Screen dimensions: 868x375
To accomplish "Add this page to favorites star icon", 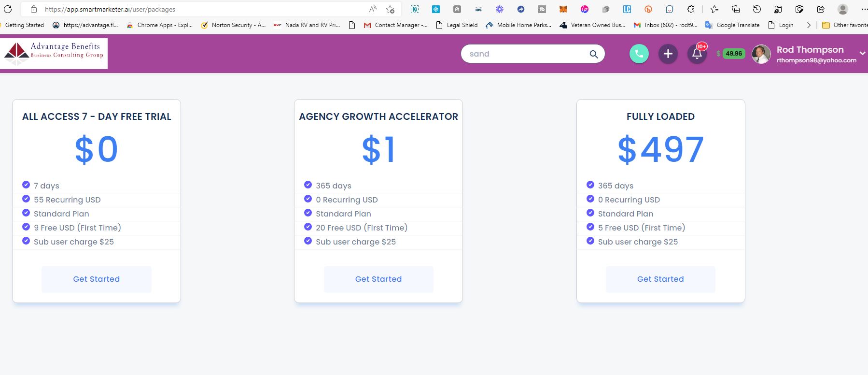I will pos(390,9).
